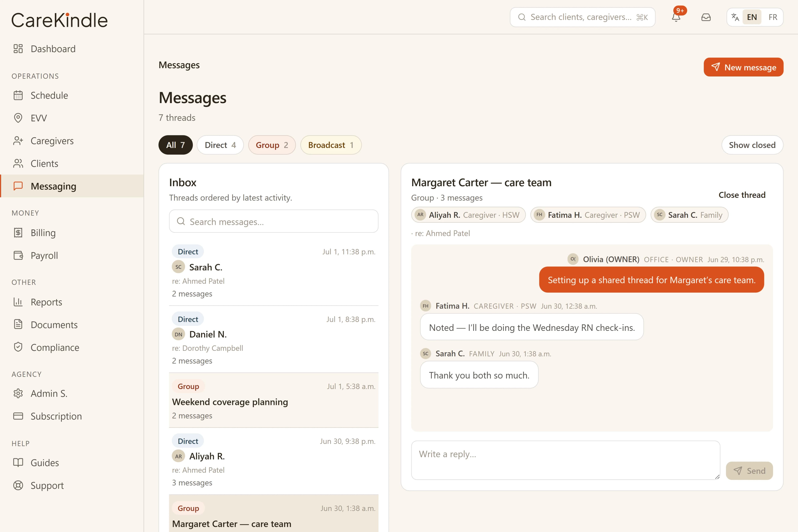Click the CareKindle logo
This screenshot has width=798, height=532.
60,20
